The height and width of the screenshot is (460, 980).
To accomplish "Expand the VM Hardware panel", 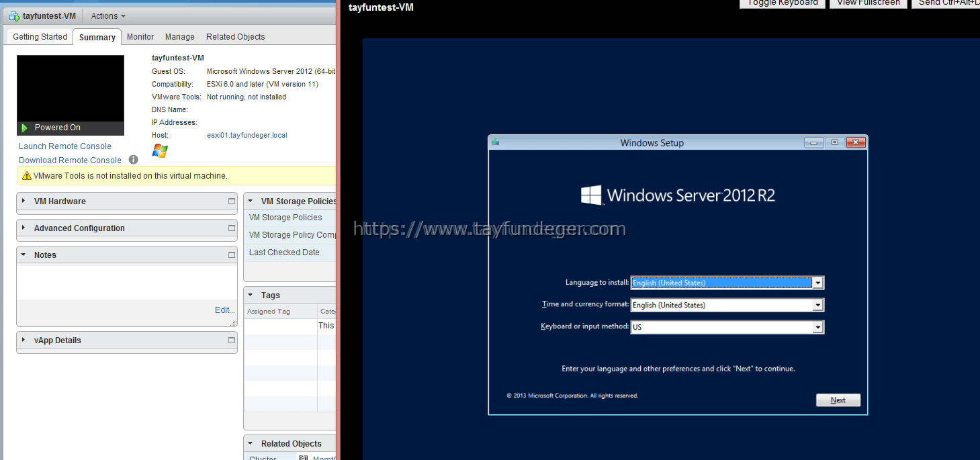I will coord(24,201).
